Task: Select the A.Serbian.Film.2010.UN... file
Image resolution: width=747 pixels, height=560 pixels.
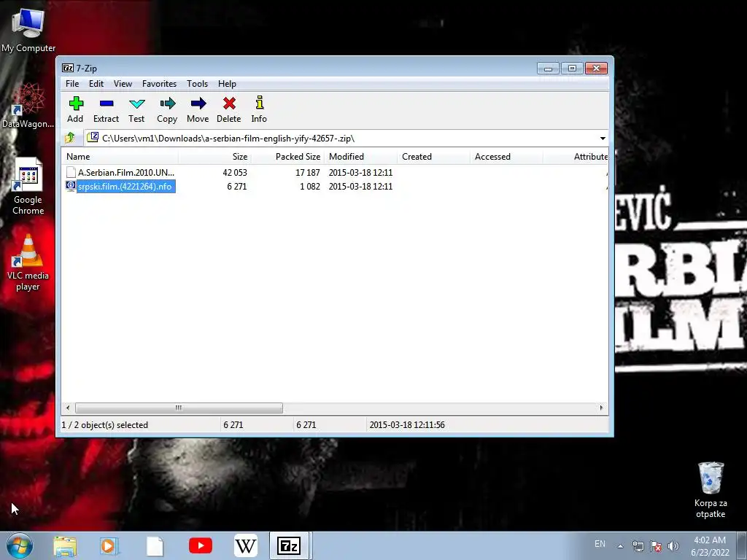Action: [126, 172]
